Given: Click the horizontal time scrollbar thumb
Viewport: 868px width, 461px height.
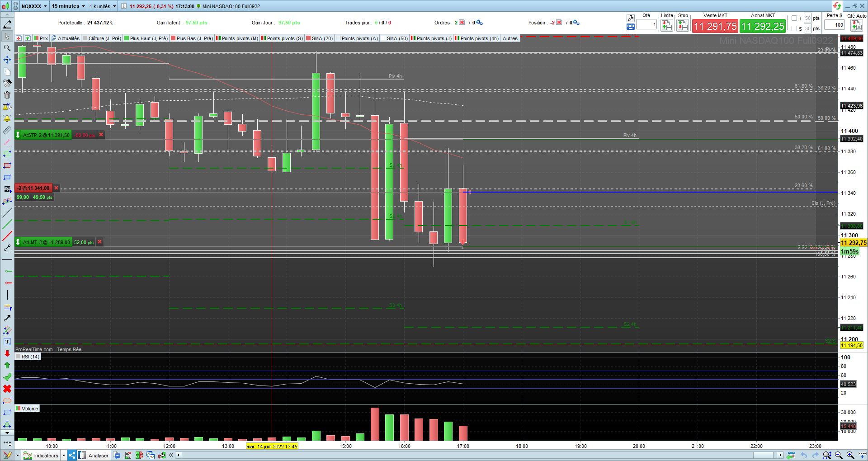Looking at the screenshot, I should (764, 455).
